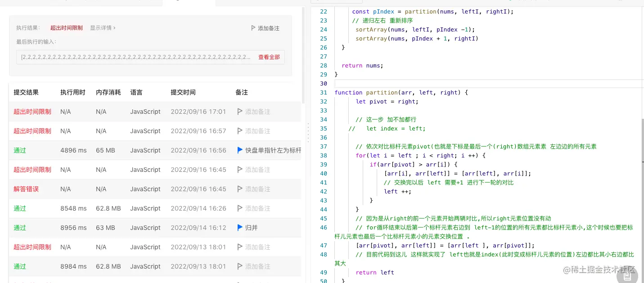Click the 63 MB memory value
This screenshot has height=283, width=644.
pos(106,228)
